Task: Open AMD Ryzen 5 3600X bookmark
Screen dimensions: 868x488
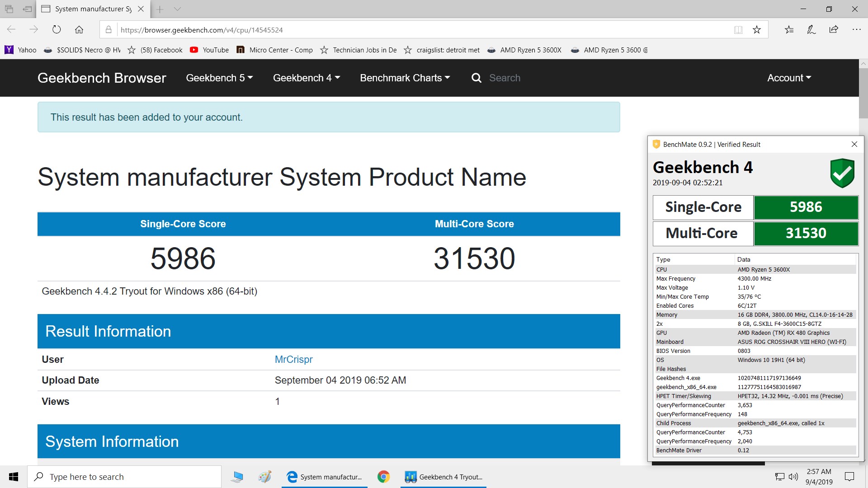Action: point(524,50)
